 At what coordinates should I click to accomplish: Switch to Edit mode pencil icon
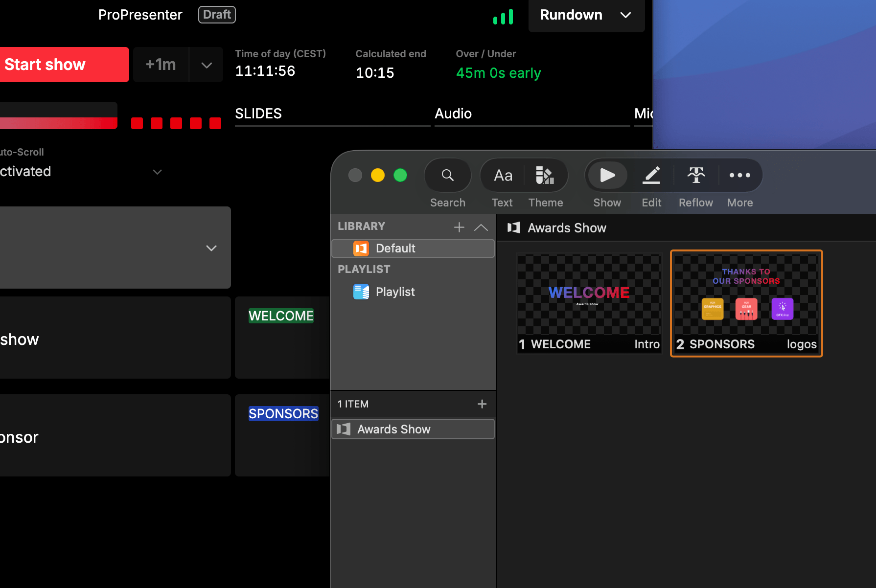(x=651, y=175)
